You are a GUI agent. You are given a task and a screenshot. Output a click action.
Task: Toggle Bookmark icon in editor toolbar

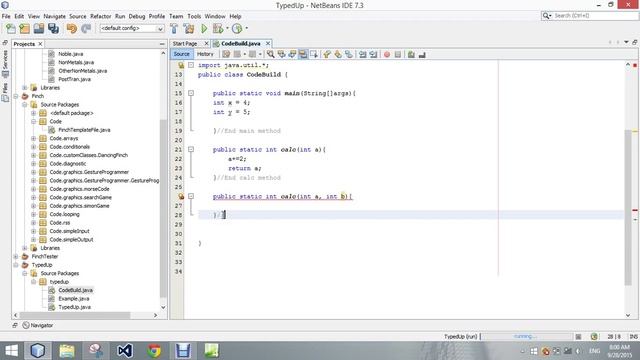[x=349, y=54]
